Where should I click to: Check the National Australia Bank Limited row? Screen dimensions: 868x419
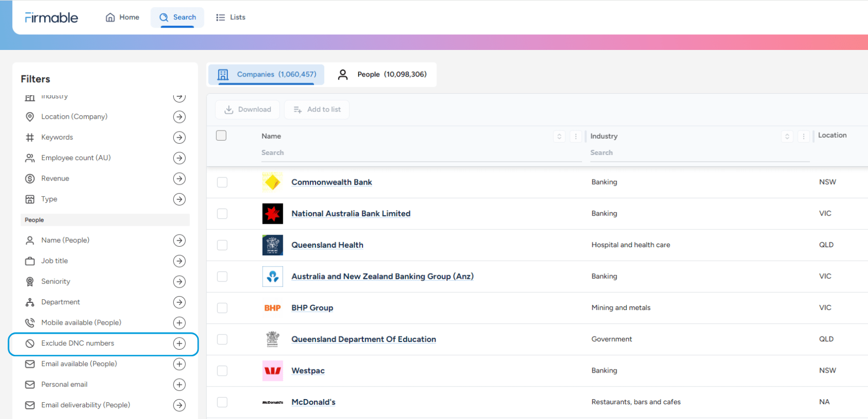(x=222, y=214)
